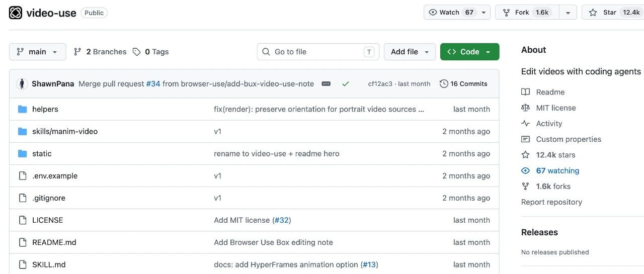
Task: Open the skills/manim-video folder
Action: [x=65, y=131]
